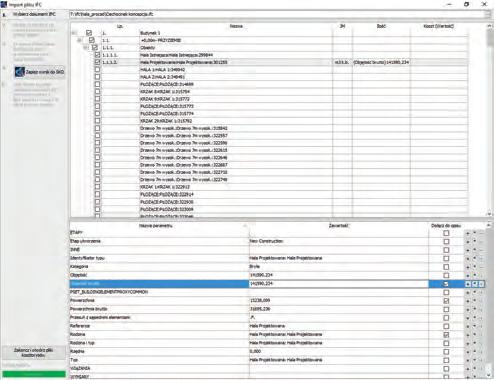This screenshot has height=380, width=494.
Task: Collapse the tree node 1.1 (+0,00m PRZYZIEMIE)
Action: click(x=79, y=40)
